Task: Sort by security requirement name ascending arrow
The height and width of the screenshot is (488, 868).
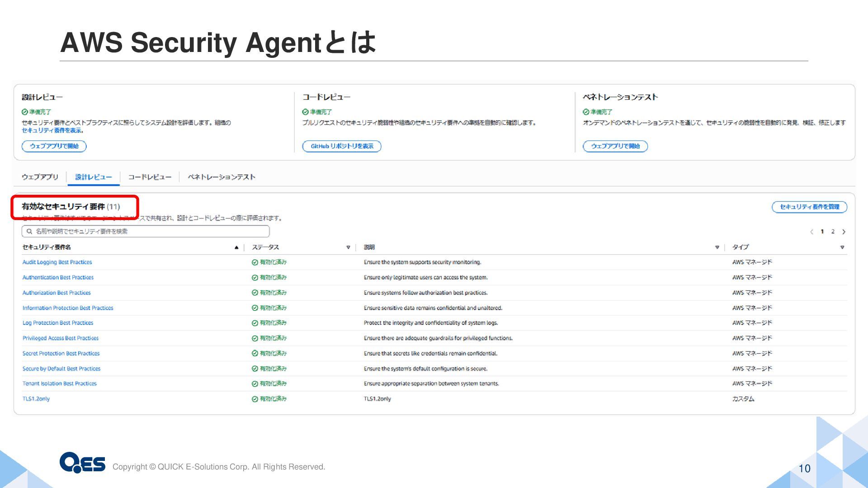Action: (x=236, y=247)
